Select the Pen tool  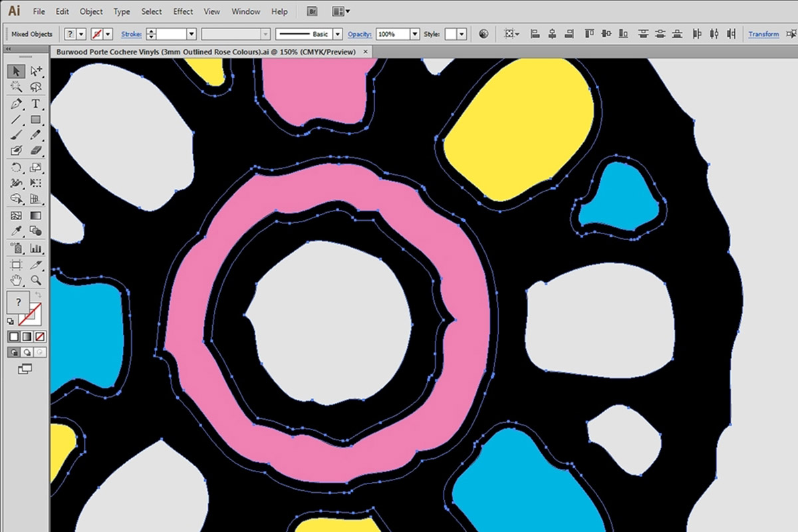click(x=17, y=104)
